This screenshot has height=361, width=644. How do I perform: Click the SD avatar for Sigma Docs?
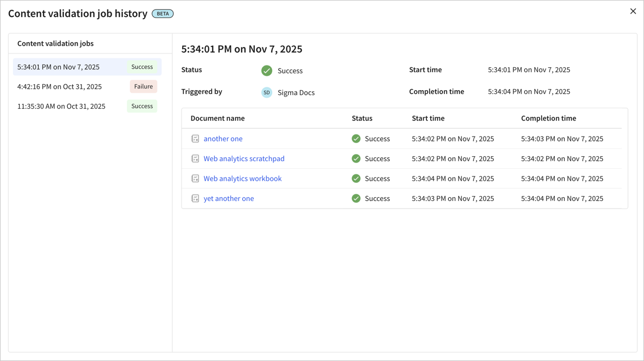[x=267, y=92]
